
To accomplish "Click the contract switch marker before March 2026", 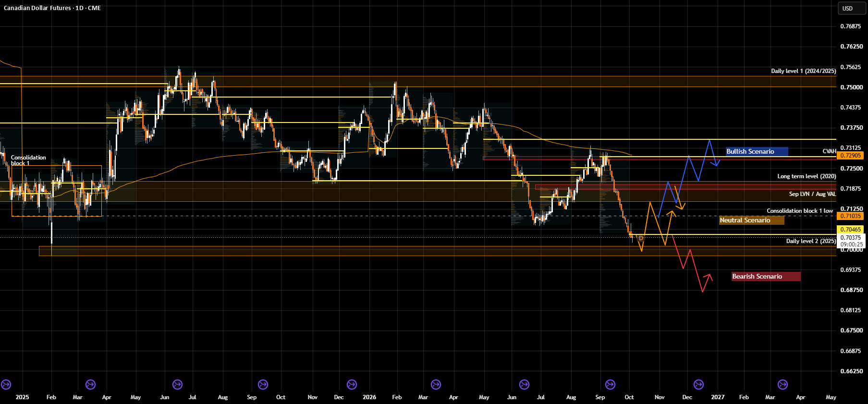I will pos(436,384).
